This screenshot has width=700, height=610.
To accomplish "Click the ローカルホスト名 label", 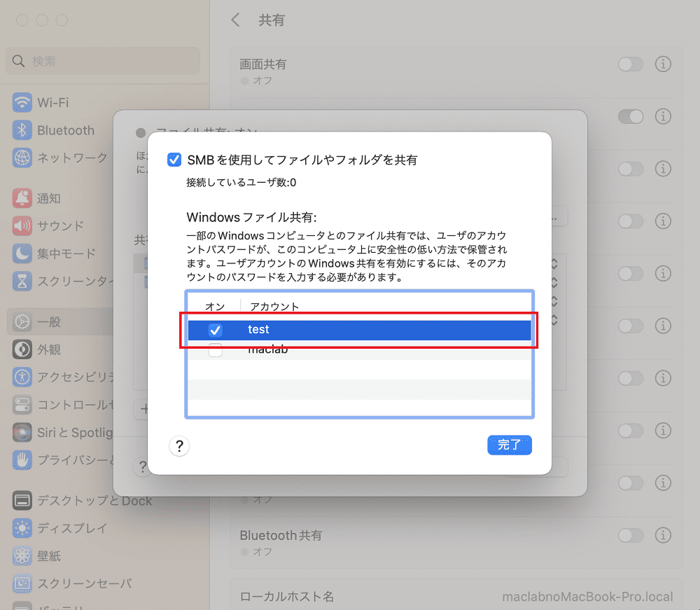I will coord(286,597).
